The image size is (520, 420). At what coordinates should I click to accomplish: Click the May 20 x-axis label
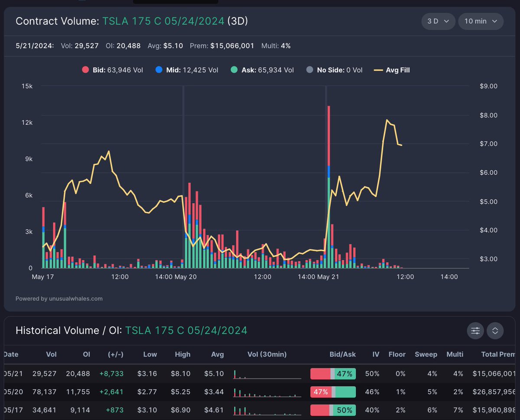(186, 277)
